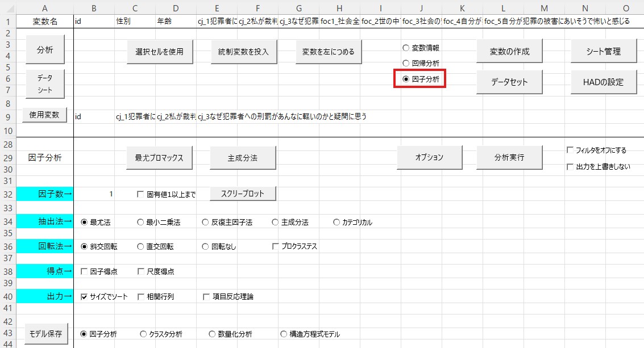Select the 変数情報 radio option
644x348 pixels.
pos(406,48)
